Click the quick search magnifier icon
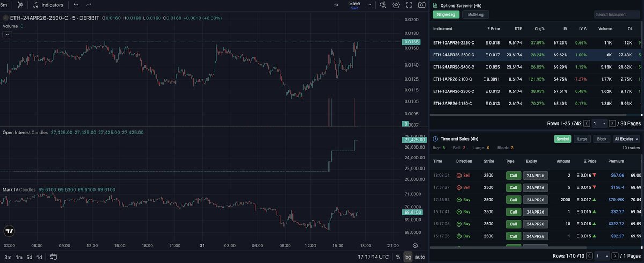This screenshot has width=644, height=263. click(x=383, y=5)
